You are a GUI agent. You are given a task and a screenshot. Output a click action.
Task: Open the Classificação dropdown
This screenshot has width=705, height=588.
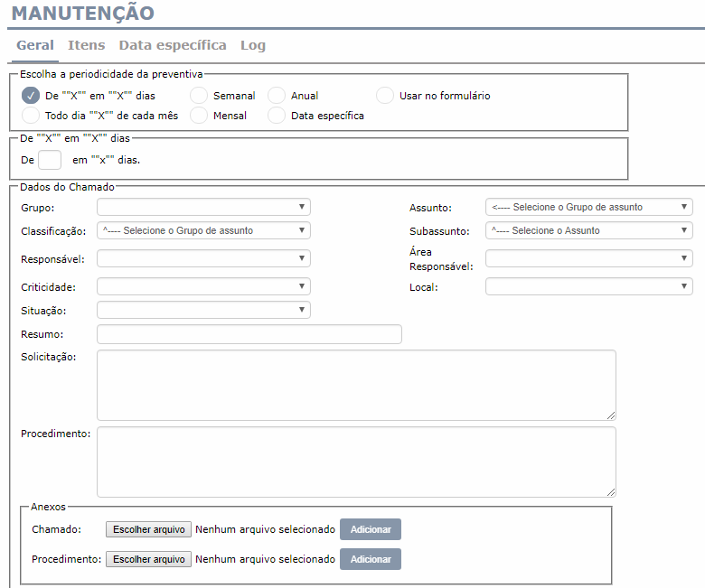(x=203, y=230)
